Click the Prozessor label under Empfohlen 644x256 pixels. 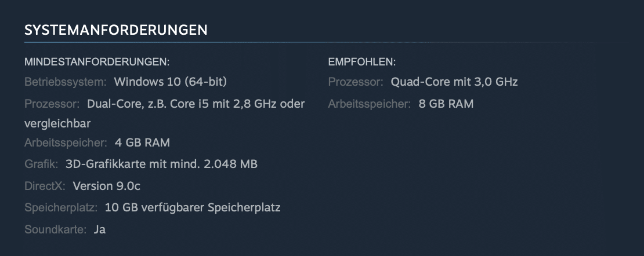(356, 82)
